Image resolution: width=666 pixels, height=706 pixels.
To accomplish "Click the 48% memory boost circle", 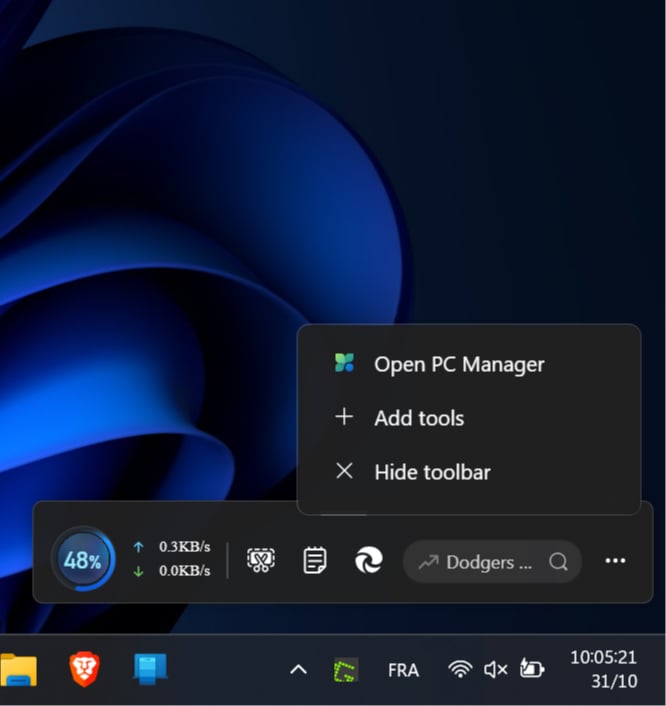I will [82, 561].
